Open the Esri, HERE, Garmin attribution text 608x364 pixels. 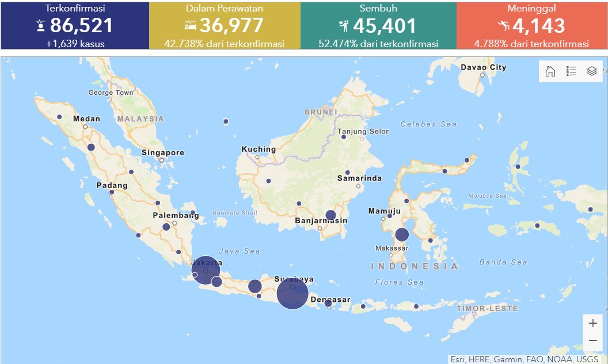coord(525,359)
